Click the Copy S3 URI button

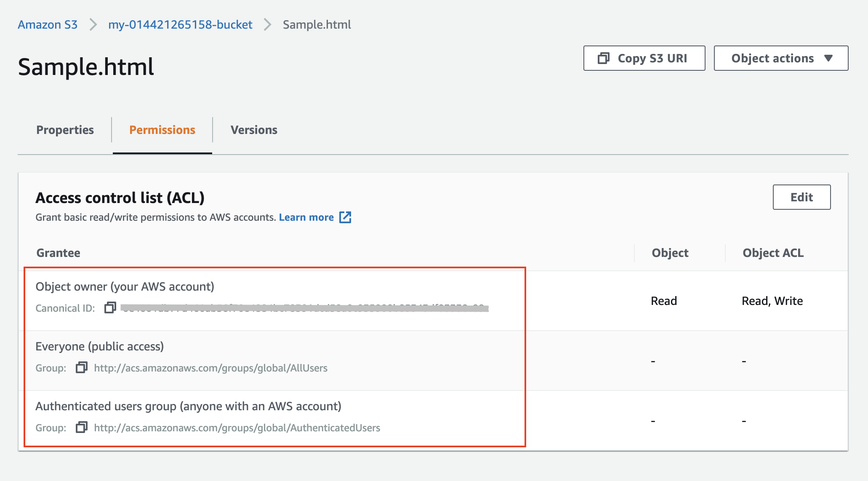(x=644, y=58)
